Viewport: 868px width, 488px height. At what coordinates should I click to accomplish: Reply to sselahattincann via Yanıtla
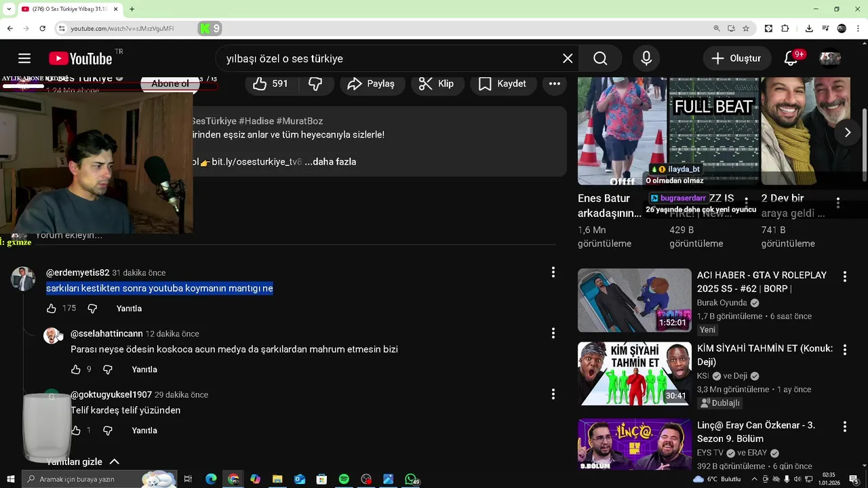(x=144, y=369)
